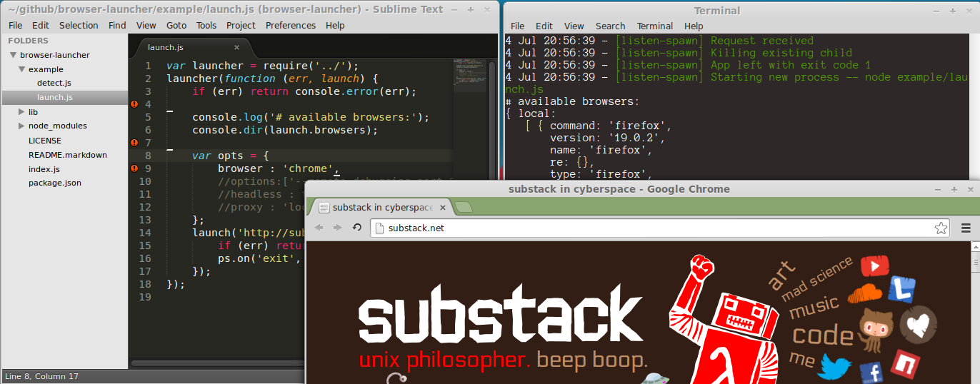Open the GitHub Octocat icon
This screenshot has width=980, height=384.
876,330
